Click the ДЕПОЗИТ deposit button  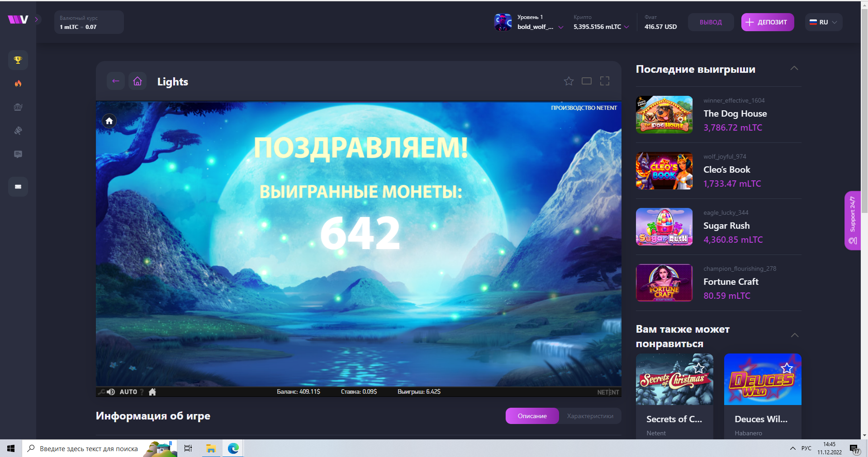768,22
